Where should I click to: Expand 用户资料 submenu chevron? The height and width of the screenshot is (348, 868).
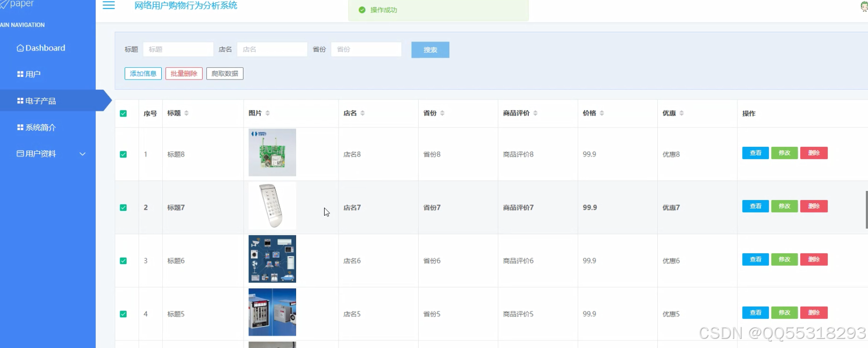pos(83,154)
